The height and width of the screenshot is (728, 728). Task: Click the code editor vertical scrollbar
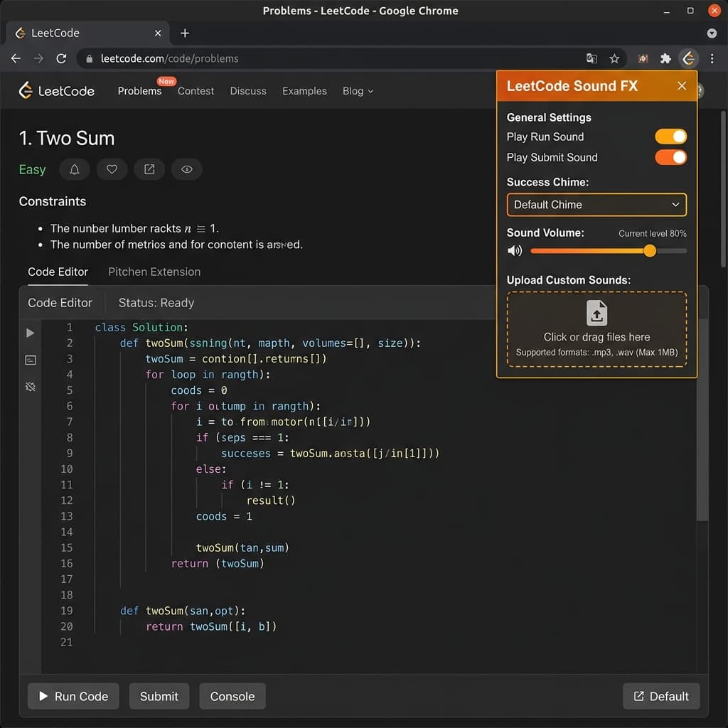(702, 420)
